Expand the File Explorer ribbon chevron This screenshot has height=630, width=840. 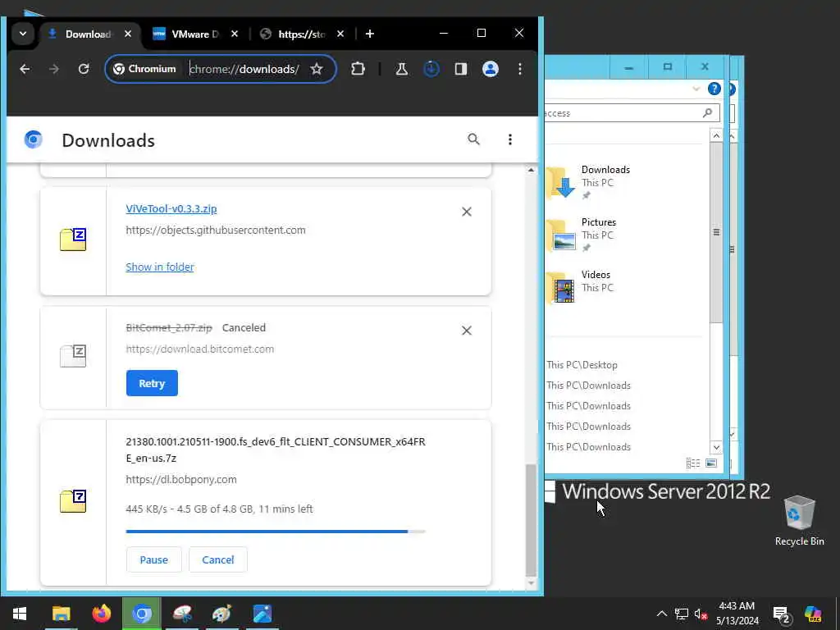coord(696,89)
